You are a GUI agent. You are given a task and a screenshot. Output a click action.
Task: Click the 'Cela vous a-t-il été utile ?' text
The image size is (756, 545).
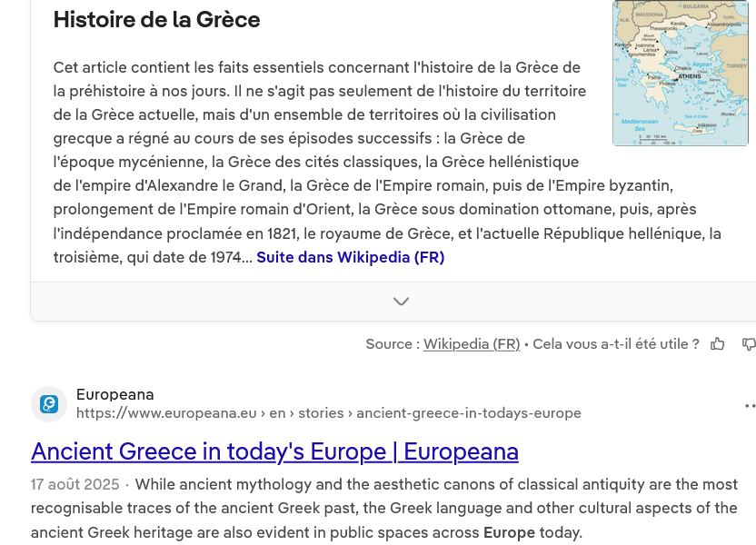(x=616, y=344)
